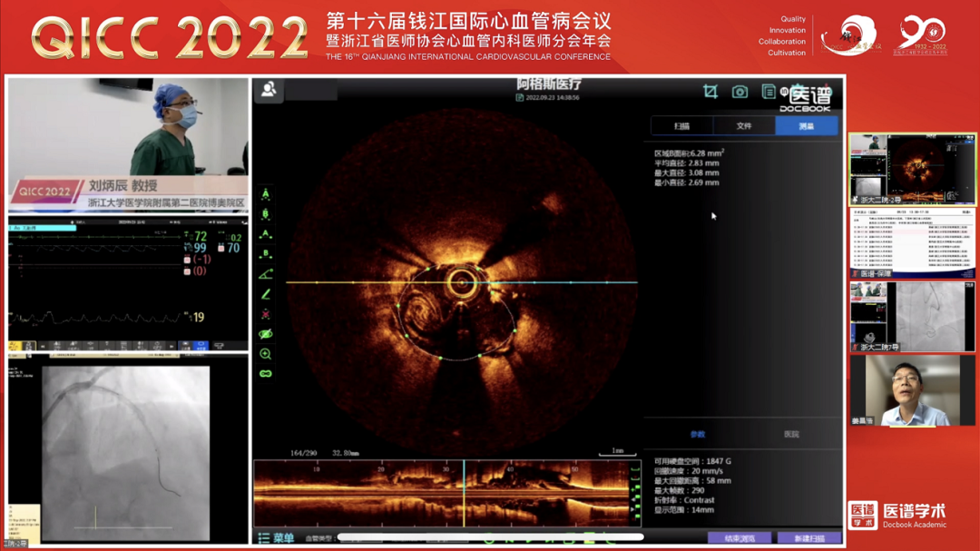Open the report document icon

tap(769, 92)
